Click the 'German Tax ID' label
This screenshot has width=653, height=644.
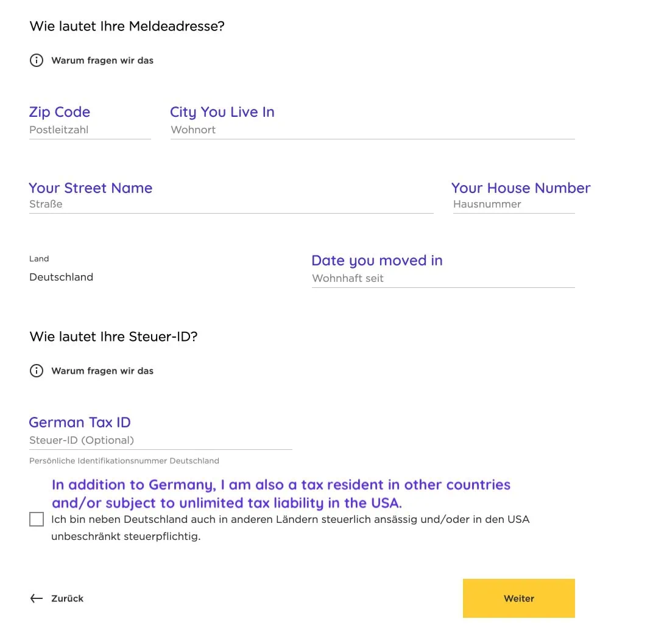click(80, 422)
